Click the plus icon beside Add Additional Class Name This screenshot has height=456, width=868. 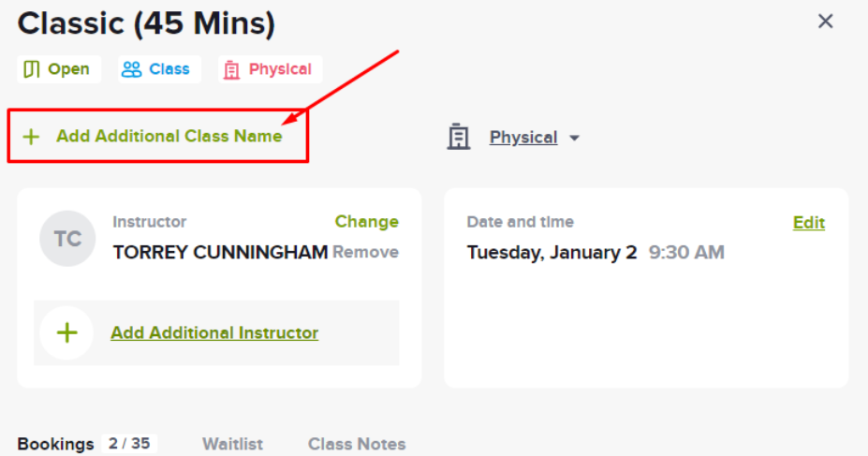[x=32, y=137]
